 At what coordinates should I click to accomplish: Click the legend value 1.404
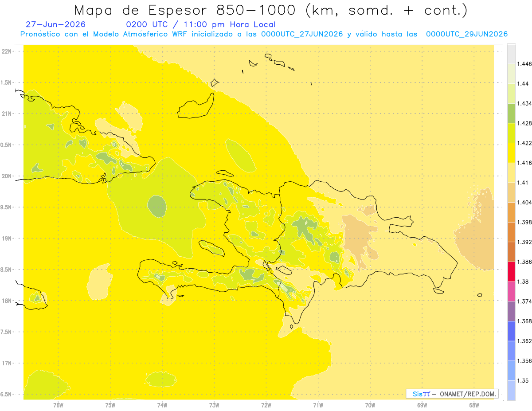(x=524, y=203)
